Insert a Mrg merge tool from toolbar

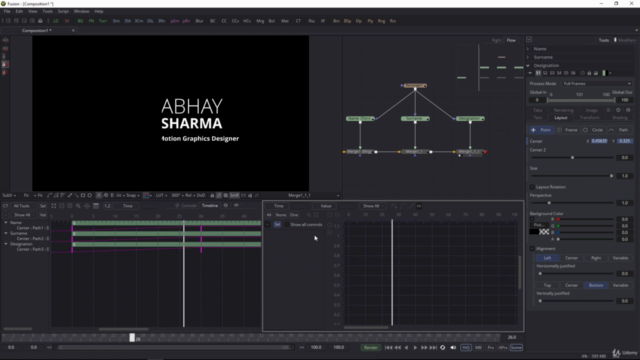point(260,21)
